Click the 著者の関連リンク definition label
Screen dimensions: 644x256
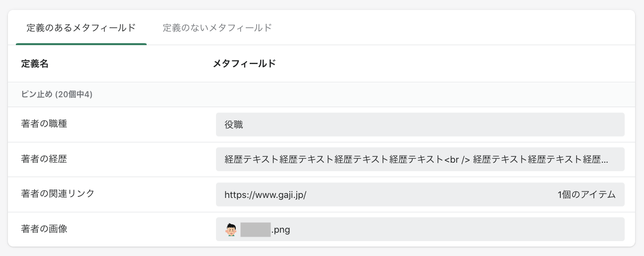coord(58,194)
